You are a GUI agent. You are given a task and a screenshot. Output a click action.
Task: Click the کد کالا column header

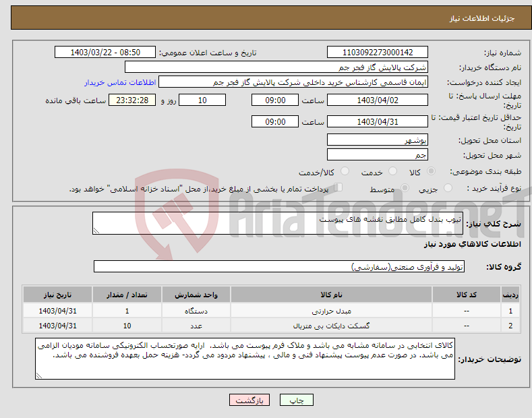(x=467, y=295)
